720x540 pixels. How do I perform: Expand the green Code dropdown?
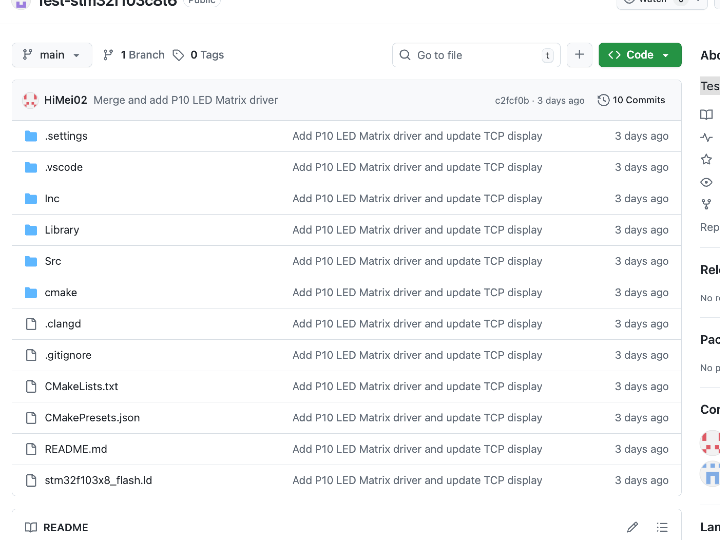click(640, 55)
